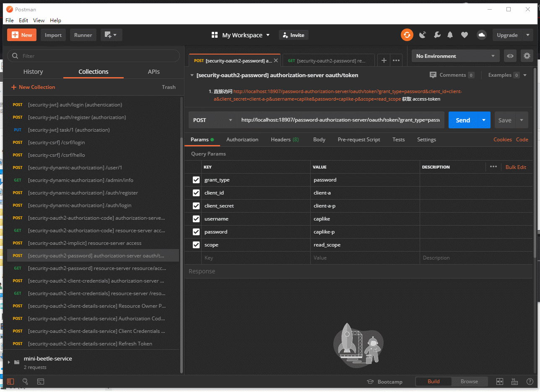
Task: Open the wrench settings icon
Action: (x=437, y=35)
